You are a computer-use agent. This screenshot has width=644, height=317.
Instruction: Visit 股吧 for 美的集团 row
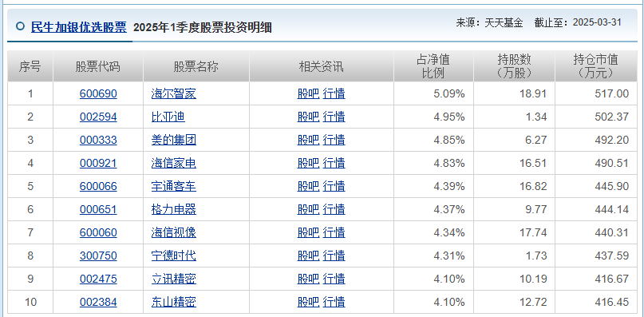pyautogui.click(x=308, y=140)
